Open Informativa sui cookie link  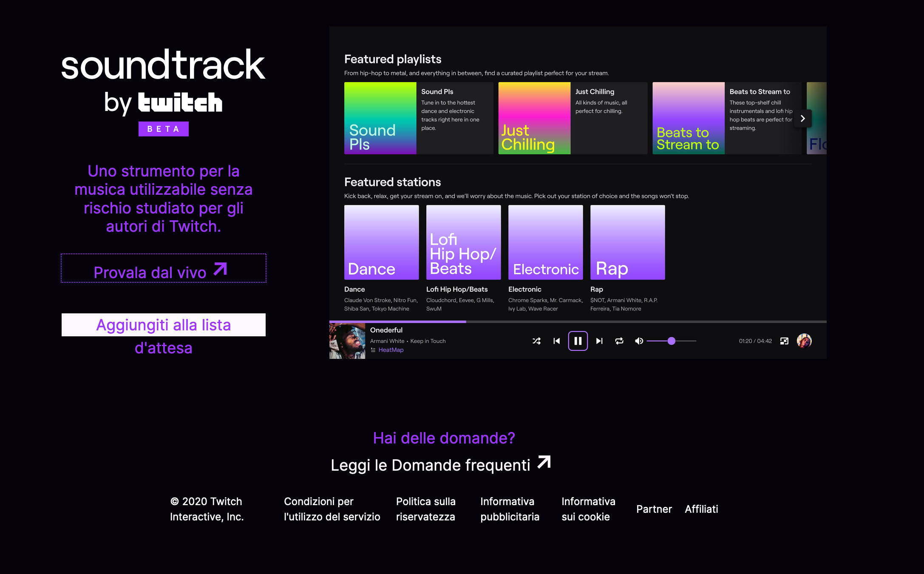(x=588, y=509)
